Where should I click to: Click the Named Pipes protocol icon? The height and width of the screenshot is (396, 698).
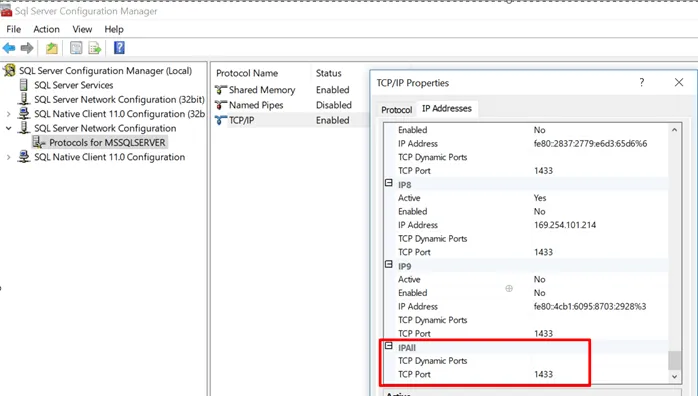221,105
